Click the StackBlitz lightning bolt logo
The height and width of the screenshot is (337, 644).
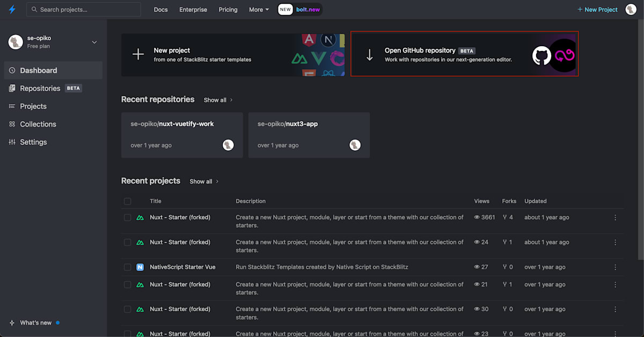(x=12, y=10)
